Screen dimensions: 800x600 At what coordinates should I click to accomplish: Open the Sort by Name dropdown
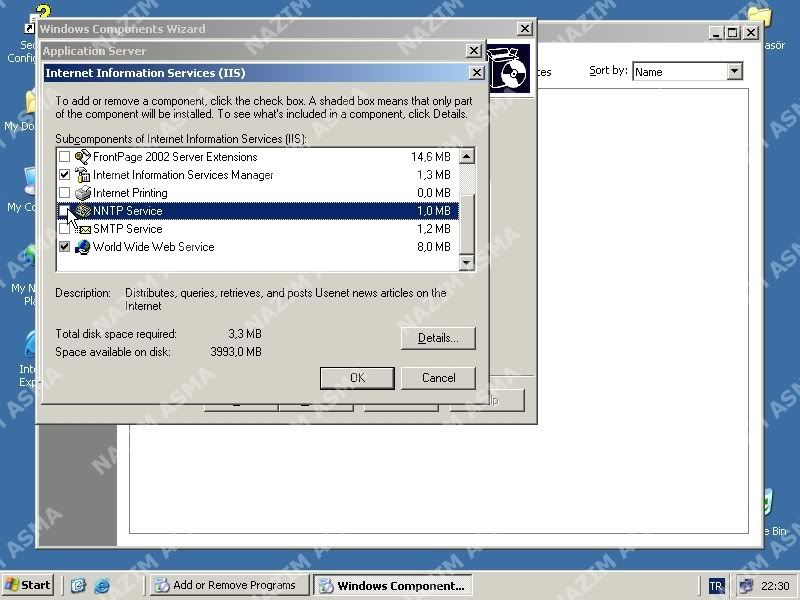point(734,71)
